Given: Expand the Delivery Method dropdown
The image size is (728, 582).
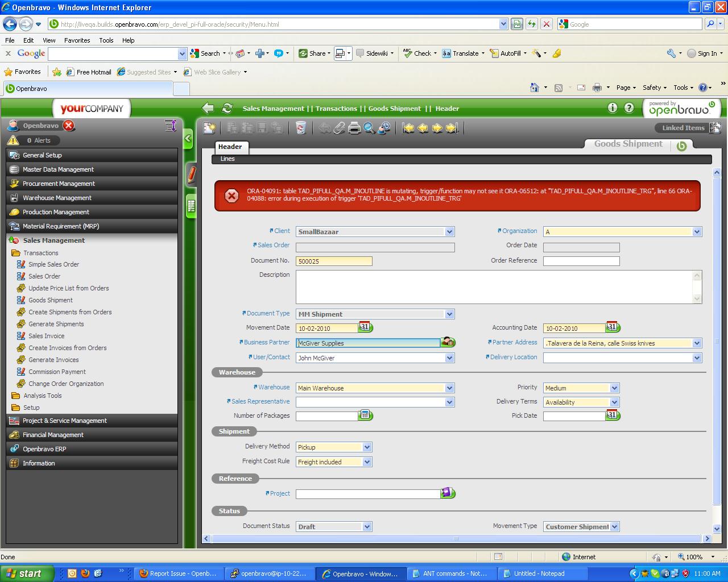Looking at the screenshot, I should pyautogui.click(x=367, y=447).
